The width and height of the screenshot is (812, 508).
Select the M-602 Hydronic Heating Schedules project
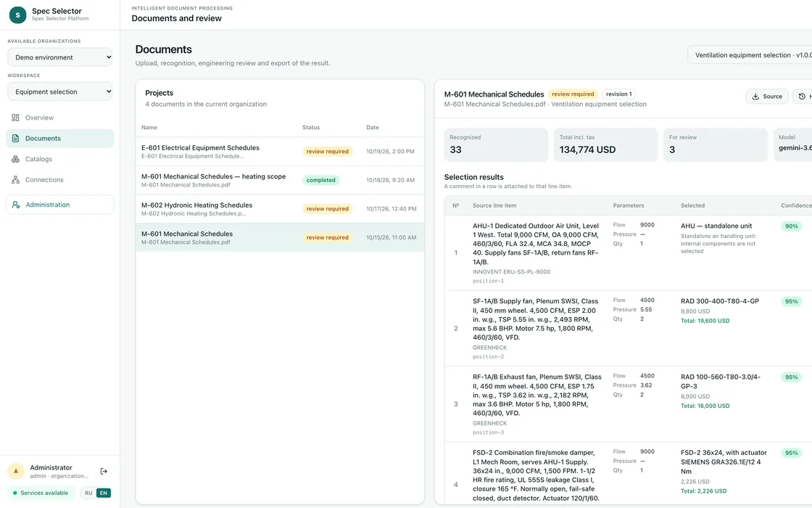pyautogui.click(x=280, y=209)
